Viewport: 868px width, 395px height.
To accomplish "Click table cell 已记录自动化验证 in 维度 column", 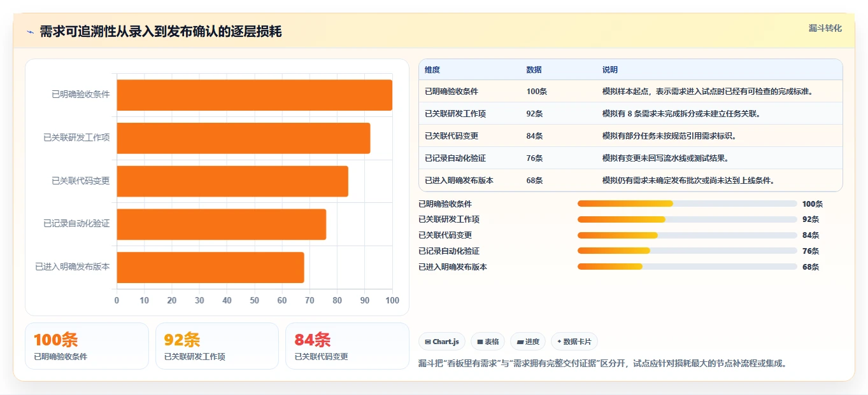I will [455, 158].
